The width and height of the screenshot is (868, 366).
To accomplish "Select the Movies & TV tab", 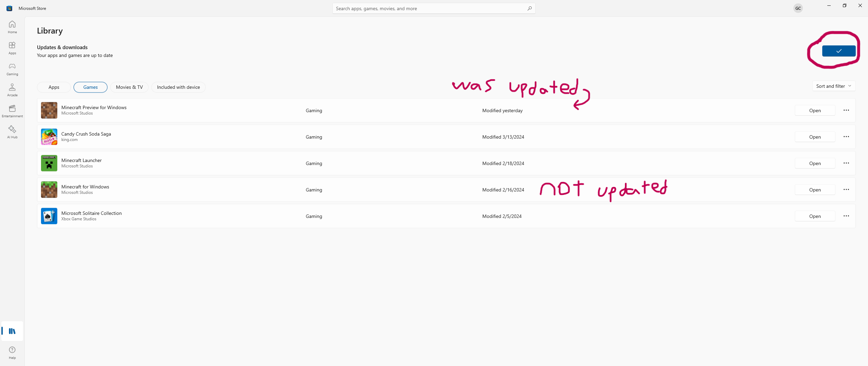I will pyautogui.click(x=129, y=87).
